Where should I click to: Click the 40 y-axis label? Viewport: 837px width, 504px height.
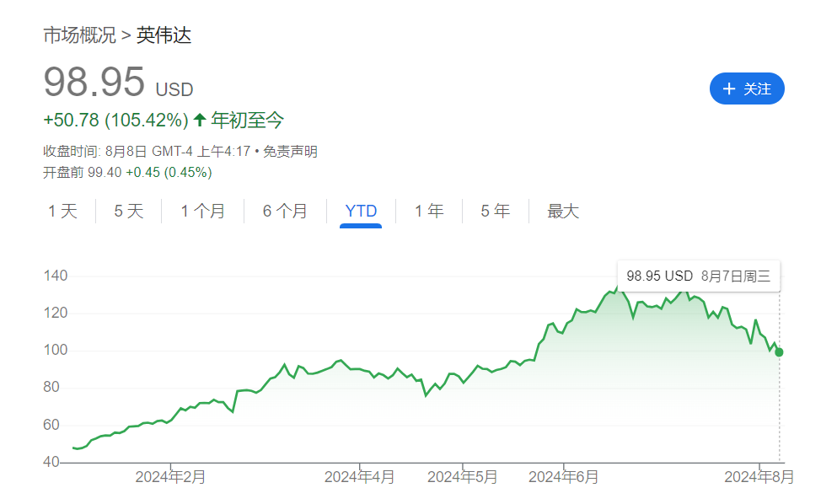[51, 461]
